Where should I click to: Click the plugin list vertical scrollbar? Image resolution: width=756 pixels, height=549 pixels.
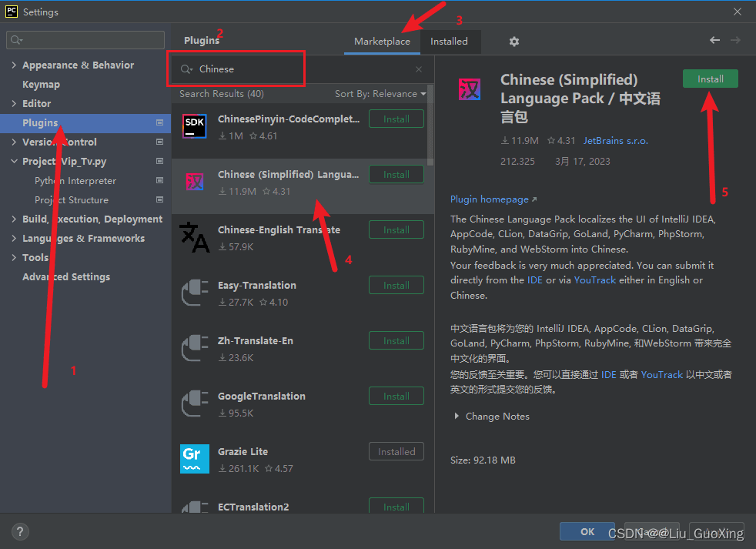pyautogui.click(x=430, y=126)
